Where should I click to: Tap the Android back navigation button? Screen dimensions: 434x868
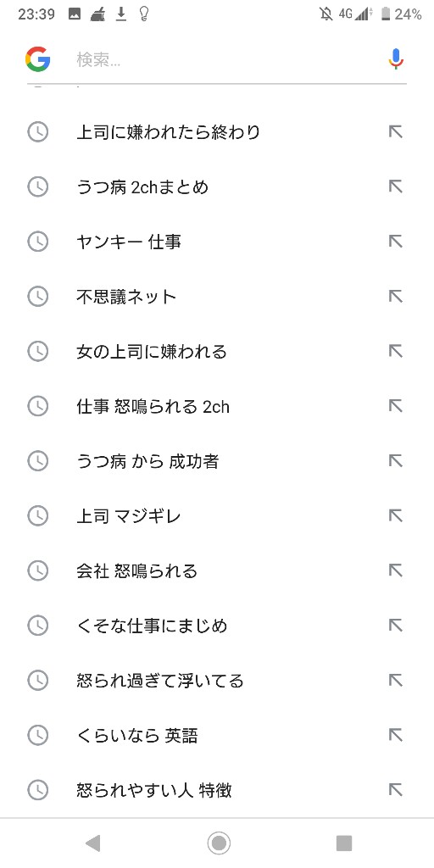[x=93, y=843]
